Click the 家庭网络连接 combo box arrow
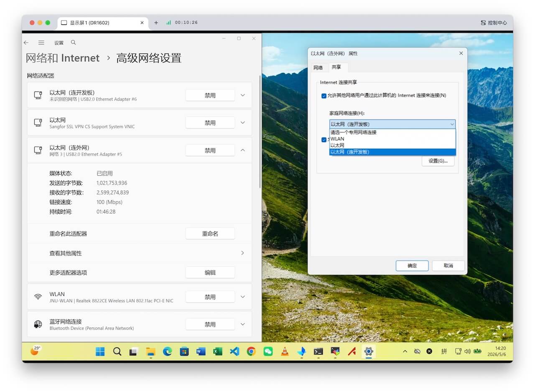 pyautogui.click(x=452, y=124)
